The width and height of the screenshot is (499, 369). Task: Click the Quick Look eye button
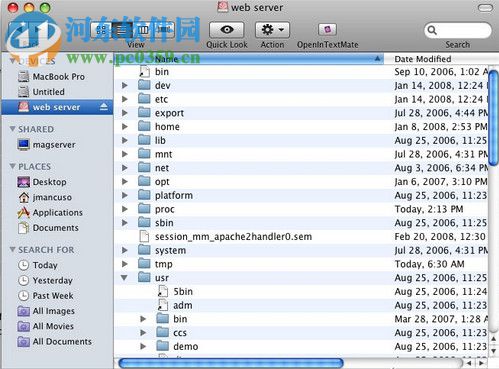227,30
